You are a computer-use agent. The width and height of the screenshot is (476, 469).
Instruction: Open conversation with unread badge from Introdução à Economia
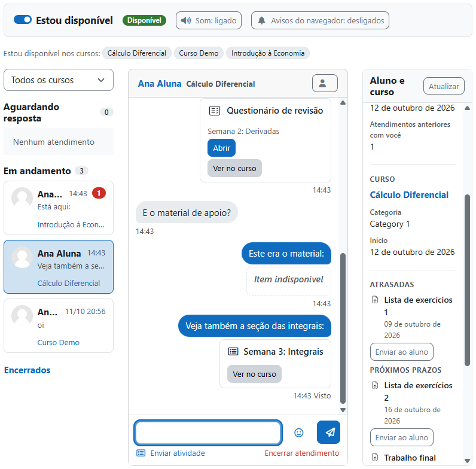pyautogui.click(x=59, y=208)
